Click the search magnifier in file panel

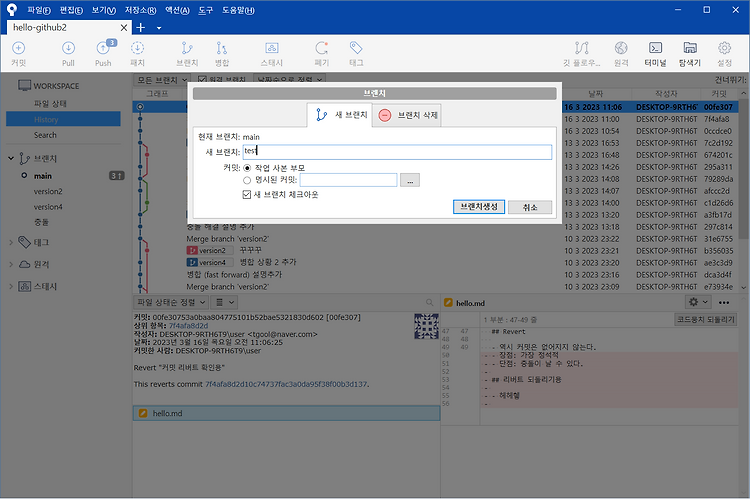(430, 302)
